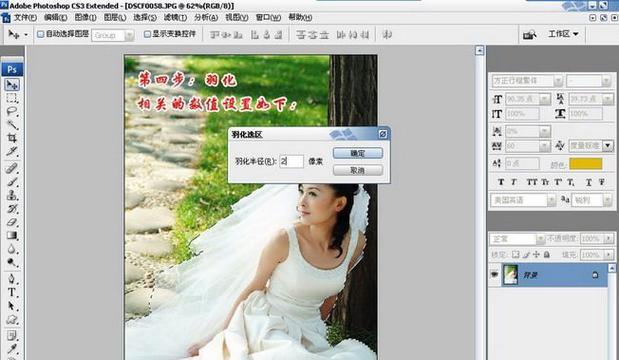Open the Group auto-select dropdown
The image size is (619, 360).
(129, 36)
